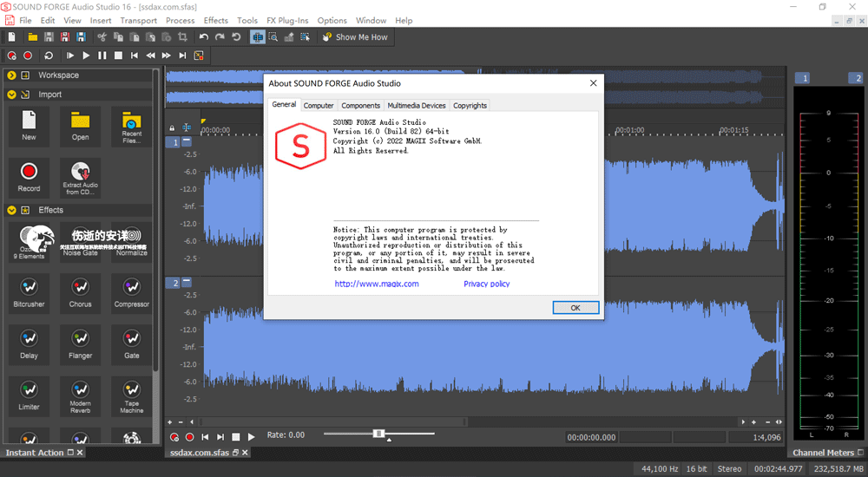Screen dimensions: 868x477
Task: Click the Open tile in Import
Action: point(80,127)
